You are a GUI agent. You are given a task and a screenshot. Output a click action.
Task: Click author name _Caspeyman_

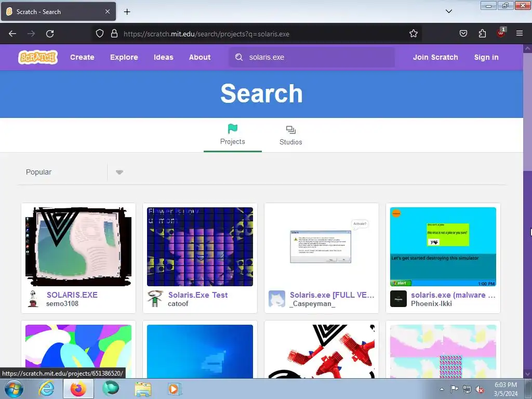pyautogui.click(x=312, y=303)
